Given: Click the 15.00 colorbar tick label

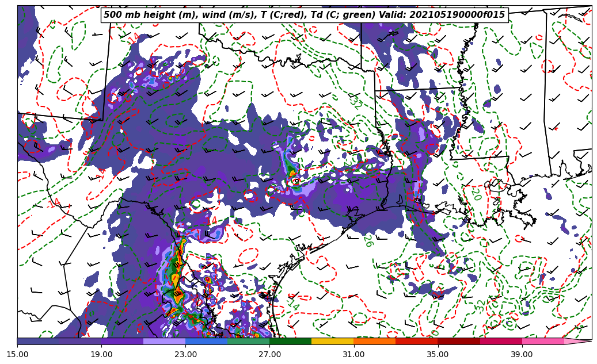Looking at the screenshot, I should [17, 354].
